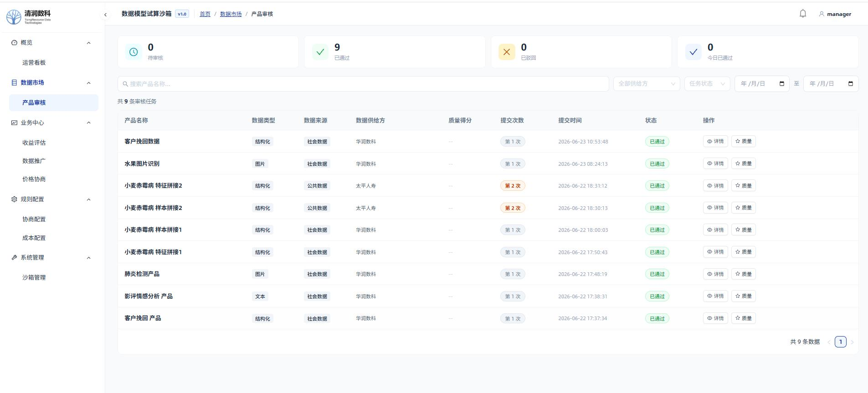Click the previous page arrow

coord(829,342)
